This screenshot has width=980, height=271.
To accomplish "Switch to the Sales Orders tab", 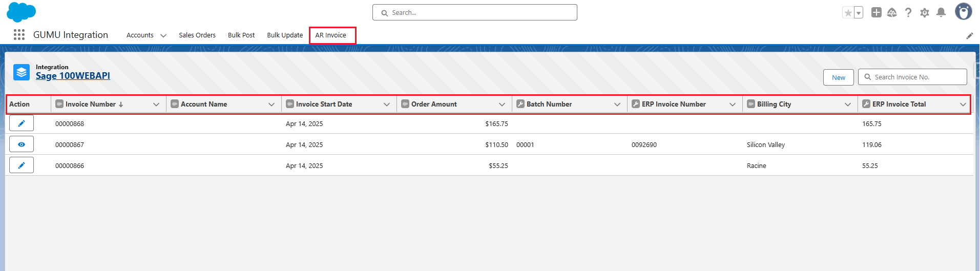I will [197, 35].
